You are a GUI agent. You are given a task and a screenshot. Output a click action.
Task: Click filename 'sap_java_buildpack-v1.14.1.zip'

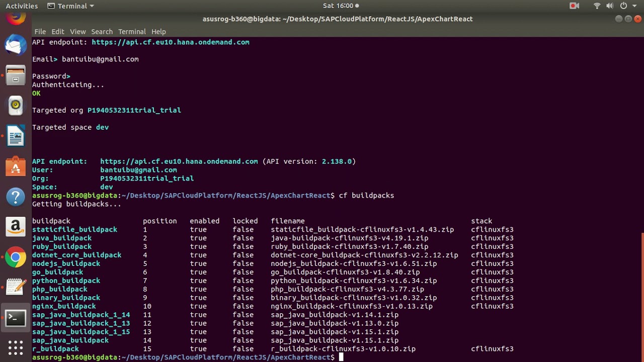click(335, 315)
